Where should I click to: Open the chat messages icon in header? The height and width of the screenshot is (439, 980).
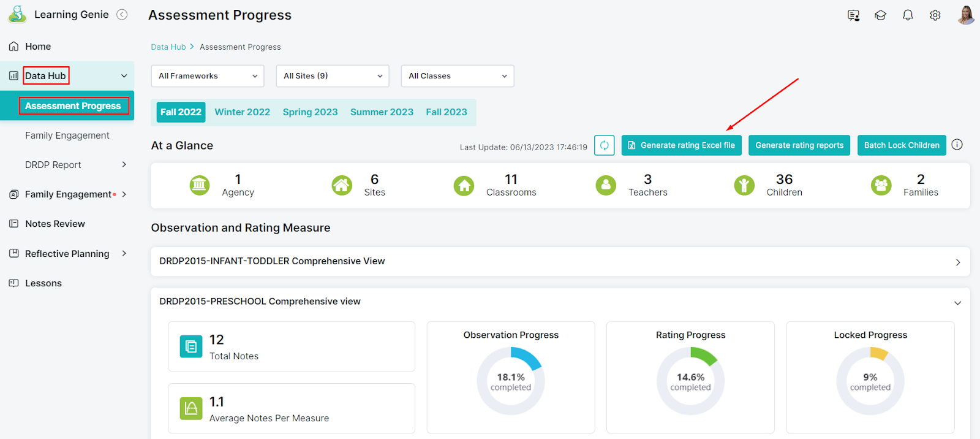pyautogui.click(x=853, y=15)
